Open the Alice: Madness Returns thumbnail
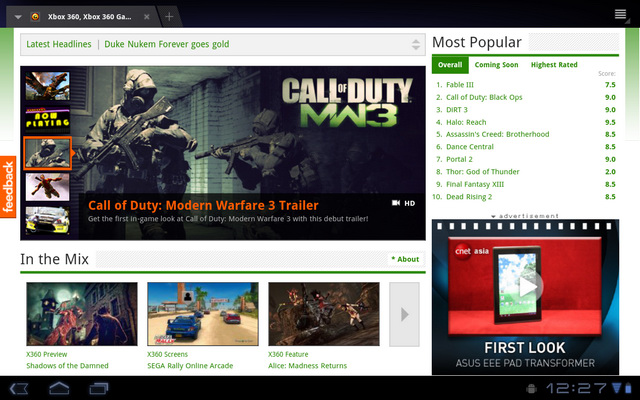Viewport: 640px width, 400px height. pos(324,314)
